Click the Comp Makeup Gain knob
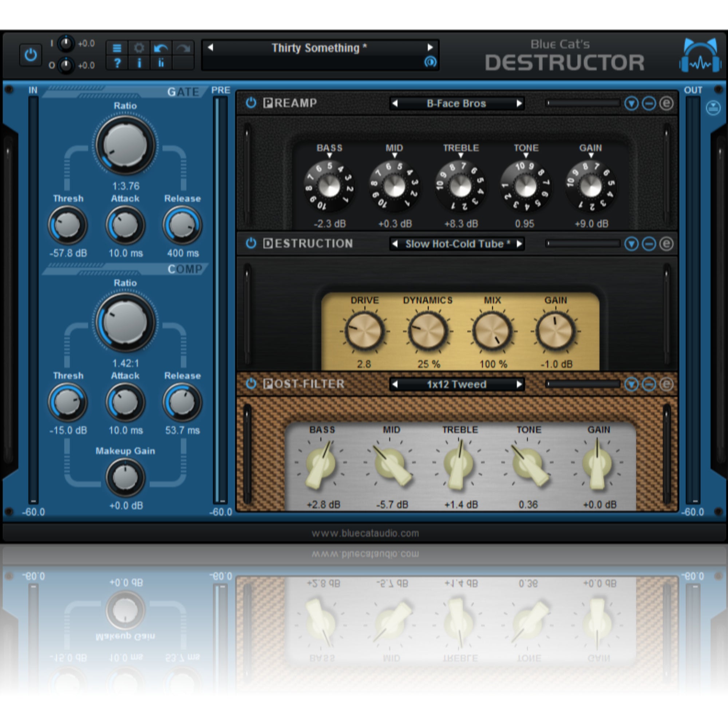This screenshot has width=728, height=728. coord(126,478)
